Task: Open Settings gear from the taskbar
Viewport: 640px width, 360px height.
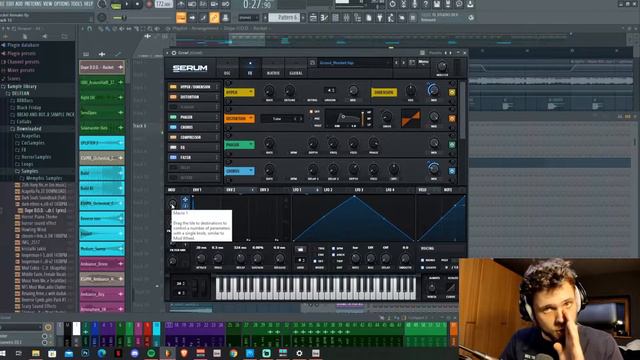Action: (299, 353)
